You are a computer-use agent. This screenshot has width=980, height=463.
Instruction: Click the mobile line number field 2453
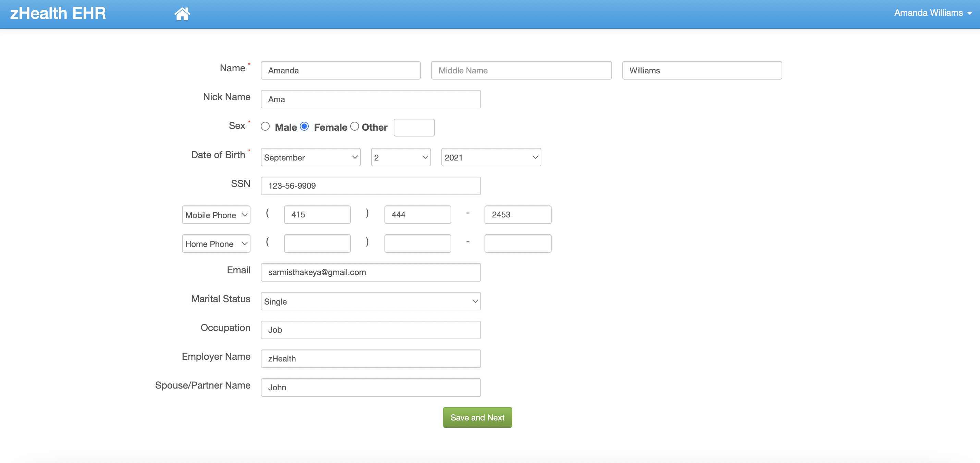[x=518, y=215]
